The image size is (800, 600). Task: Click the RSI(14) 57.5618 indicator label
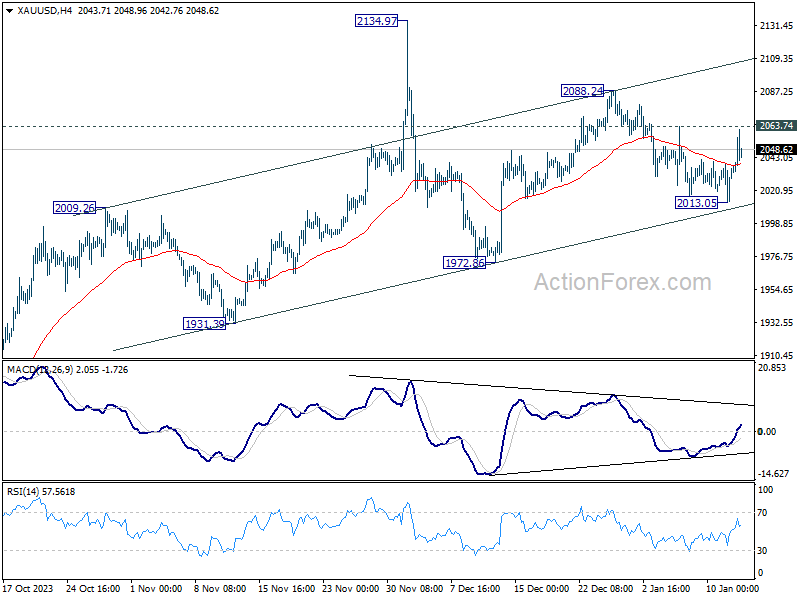click(41, 492)
